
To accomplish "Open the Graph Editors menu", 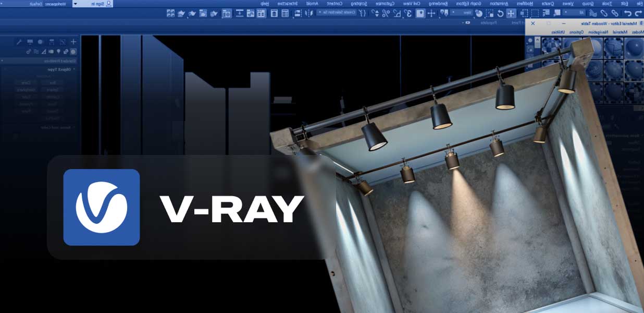I will click(x=468, y=4).
